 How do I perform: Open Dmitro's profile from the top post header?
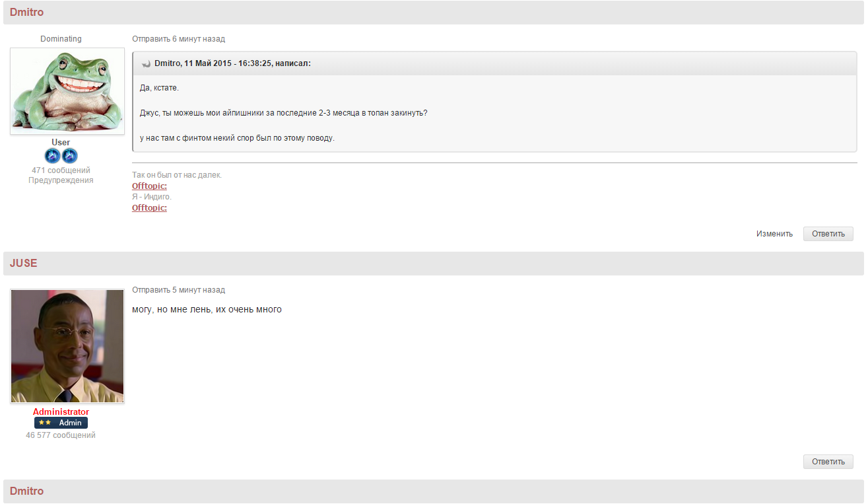(26, 13)
